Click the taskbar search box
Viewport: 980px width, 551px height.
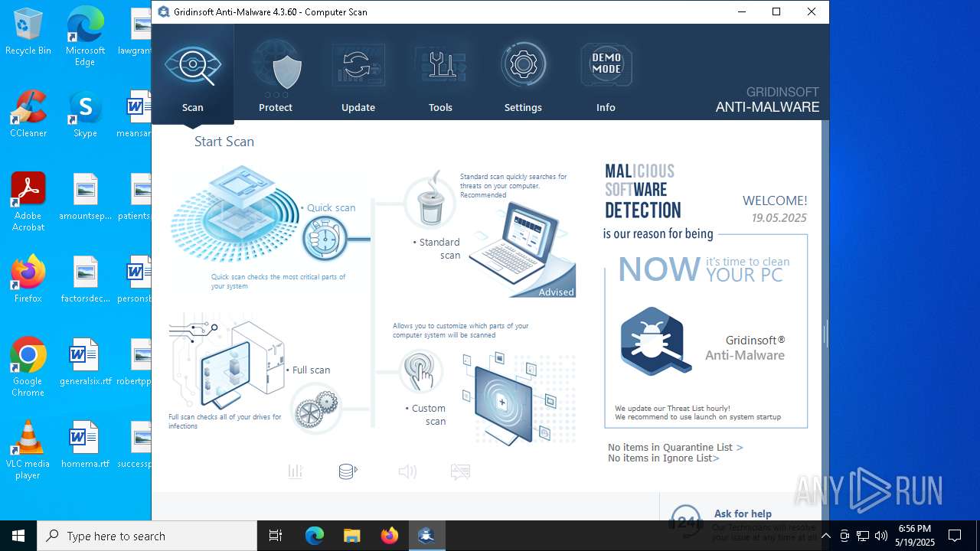(147, 536)
